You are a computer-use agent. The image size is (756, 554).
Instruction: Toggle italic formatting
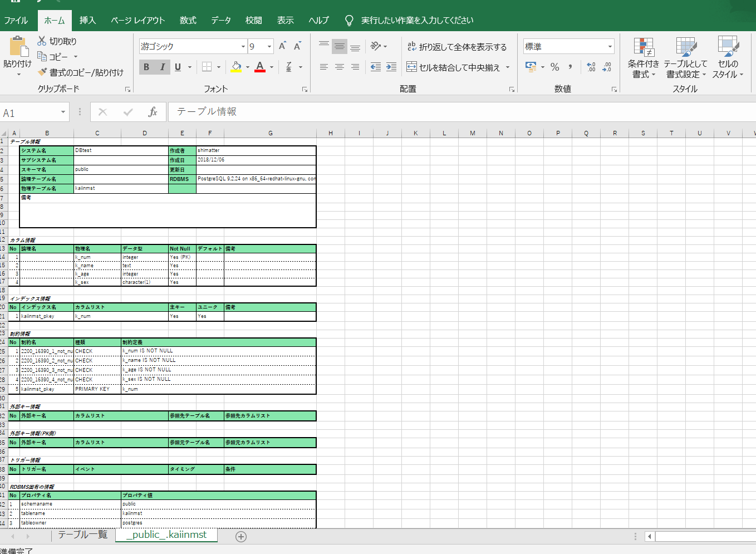pos(162,67)
